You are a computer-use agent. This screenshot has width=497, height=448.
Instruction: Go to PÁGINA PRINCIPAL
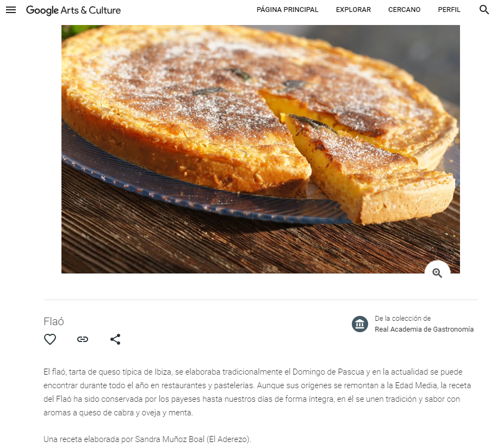tap(287, 10)
